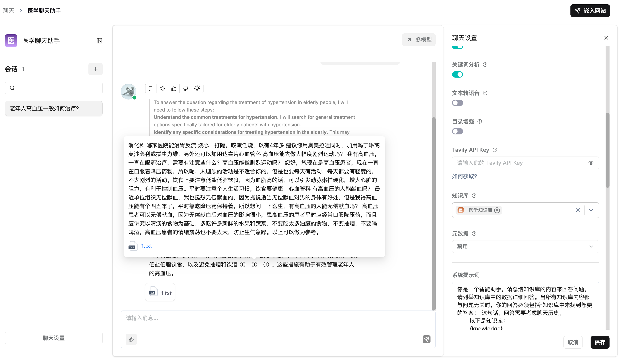Navigate to 聊天 in the breadcrumb
The image size is (619, 364).
click(x=8, y=11)
